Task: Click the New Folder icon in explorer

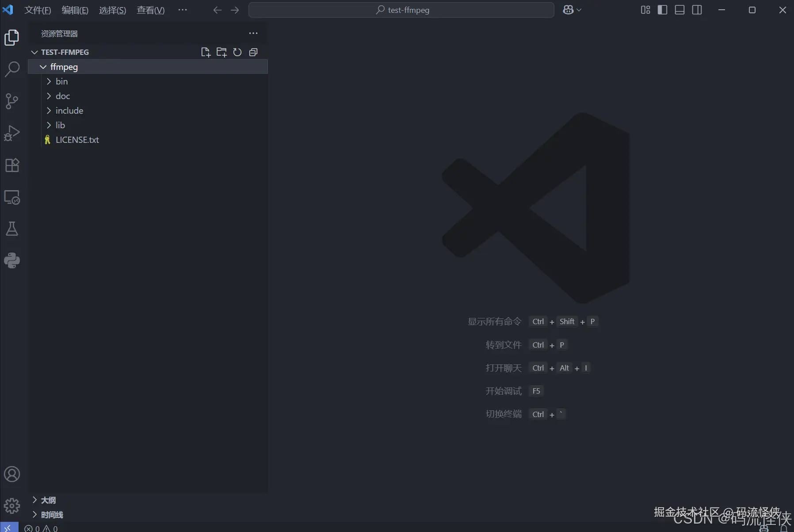Action: 221,52
